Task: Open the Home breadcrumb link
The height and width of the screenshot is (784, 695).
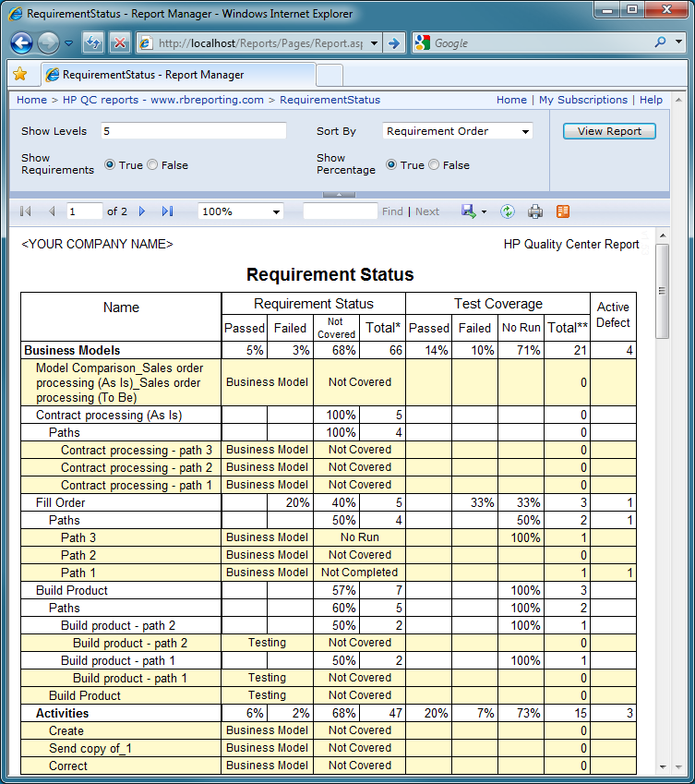Action: click(x=31, y=100)
